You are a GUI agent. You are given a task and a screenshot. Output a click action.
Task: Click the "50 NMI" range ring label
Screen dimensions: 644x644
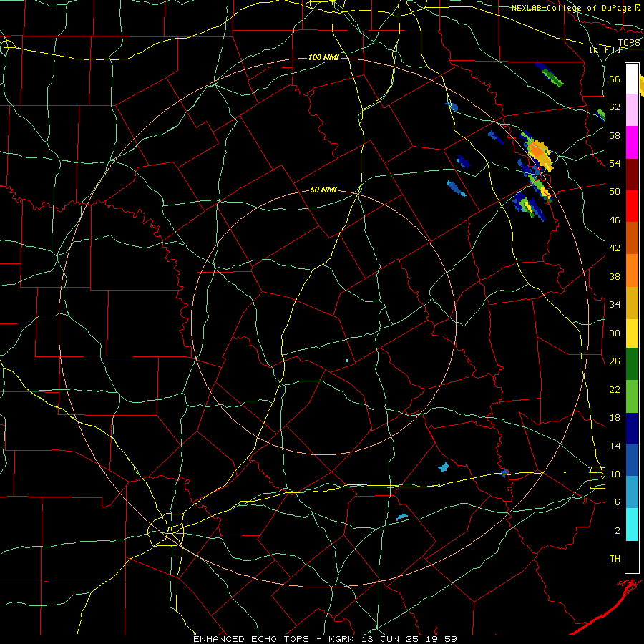pyautogui.click(x=323, y=190)
